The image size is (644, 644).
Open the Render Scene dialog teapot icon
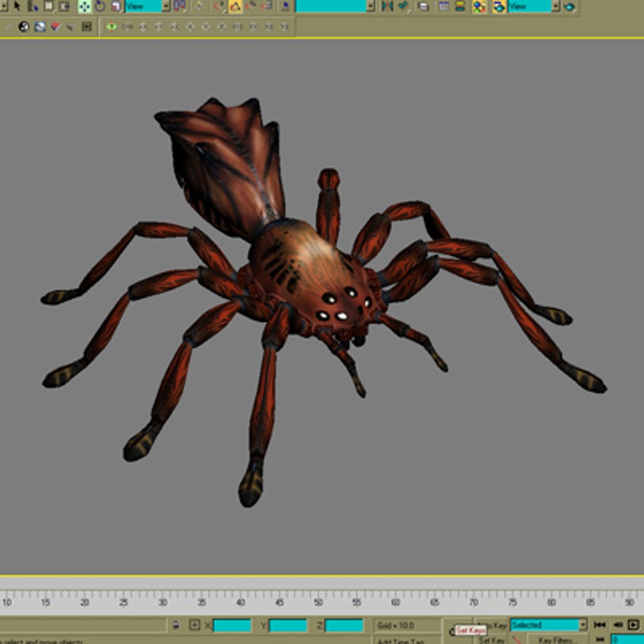(x=499, y=6)
